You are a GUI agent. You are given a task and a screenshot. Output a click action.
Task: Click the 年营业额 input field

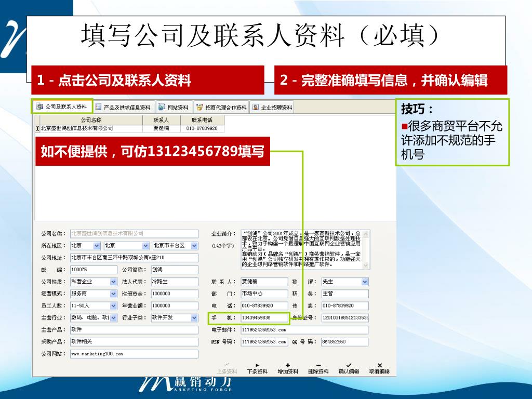coord(175,305)
